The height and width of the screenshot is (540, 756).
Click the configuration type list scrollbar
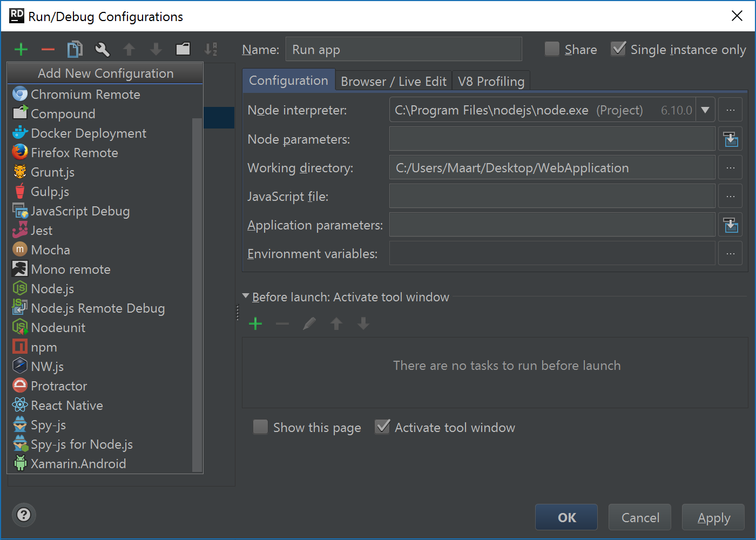tap(197, 295)
